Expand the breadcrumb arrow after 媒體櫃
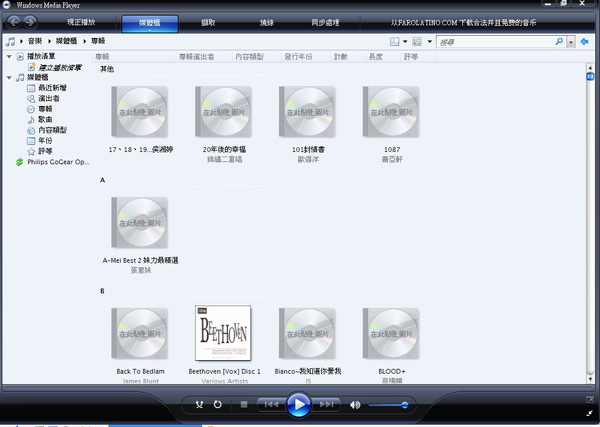Screen dimensions: 600x427 85,41
